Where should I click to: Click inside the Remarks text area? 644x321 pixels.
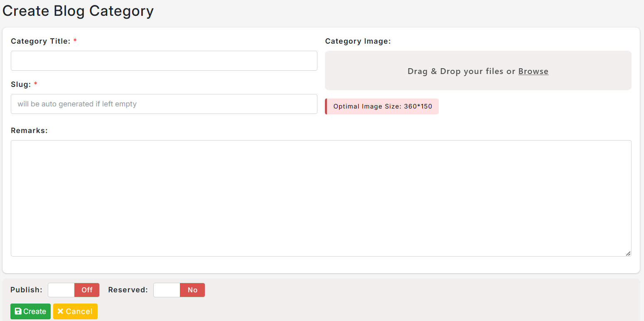coord(321,198)
